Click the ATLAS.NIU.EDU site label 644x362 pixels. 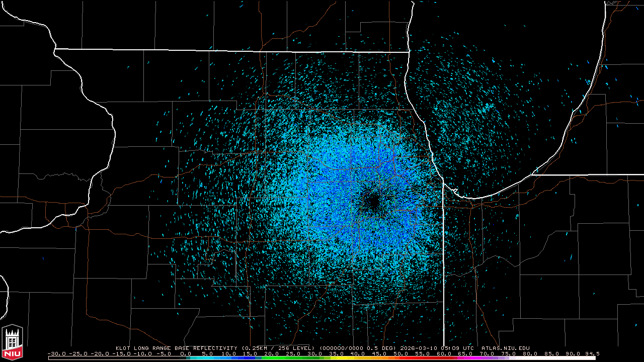pos(505,348)
